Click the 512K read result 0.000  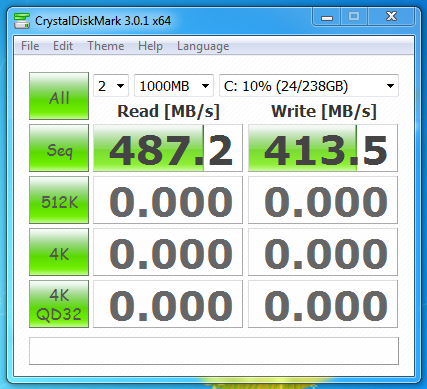168,200
